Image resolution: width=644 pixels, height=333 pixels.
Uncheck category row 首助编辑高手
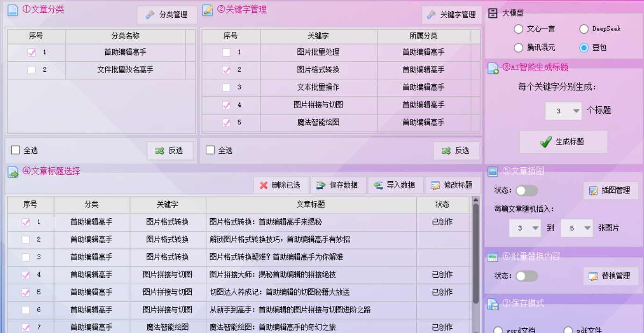(31, 52)
